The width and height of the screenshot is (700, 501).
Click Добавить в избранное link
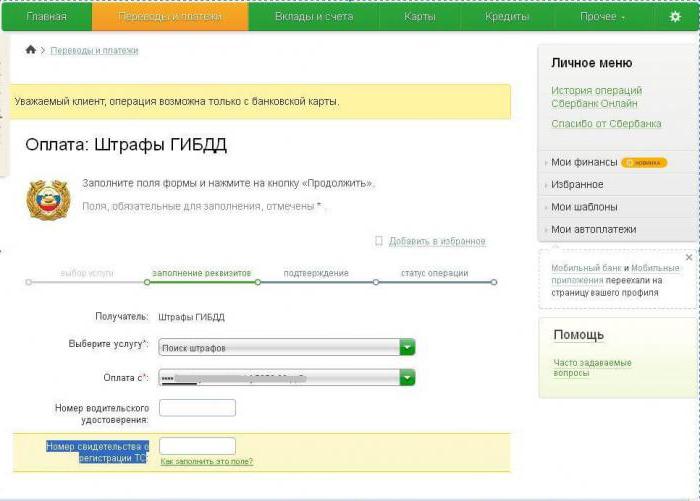[x=437, y=241]
